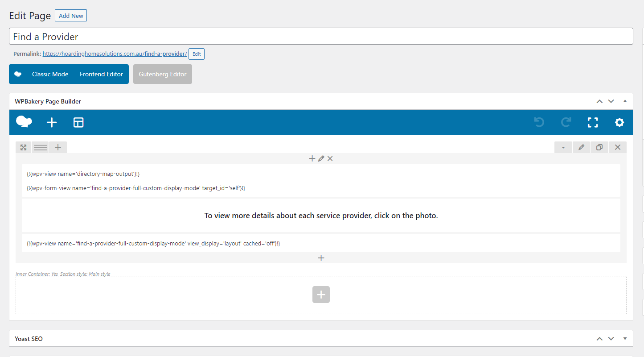Toggle row collapse arrow
Image resolution: width=644 pixels, height=357 pixels.
563,147
